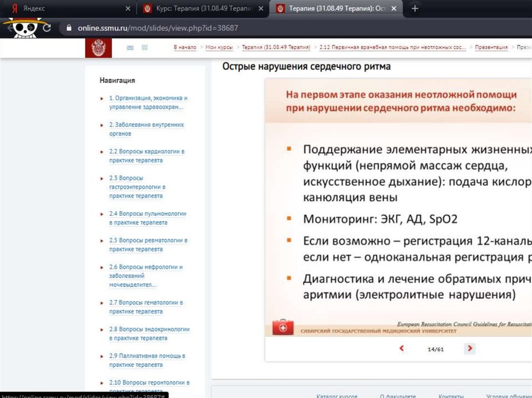The width and height of the screenshot is (532, 398).
Task: Expand arrow beside '2.7 Вопросы гематологии'
Action: click(102, 303)
